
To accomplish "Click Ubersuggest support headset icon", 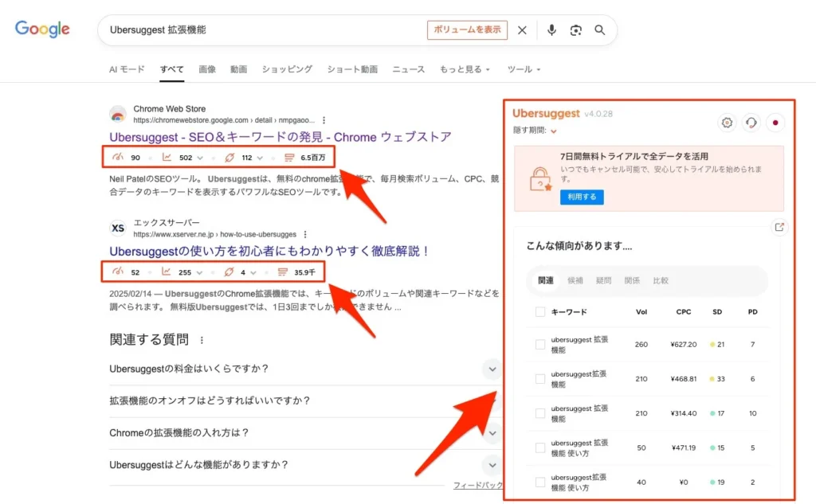I will click(x=751, y=123).
